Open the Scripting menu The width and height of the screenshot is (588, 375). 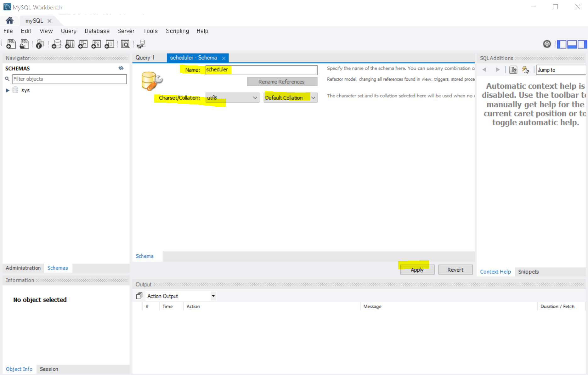[178, 31]
